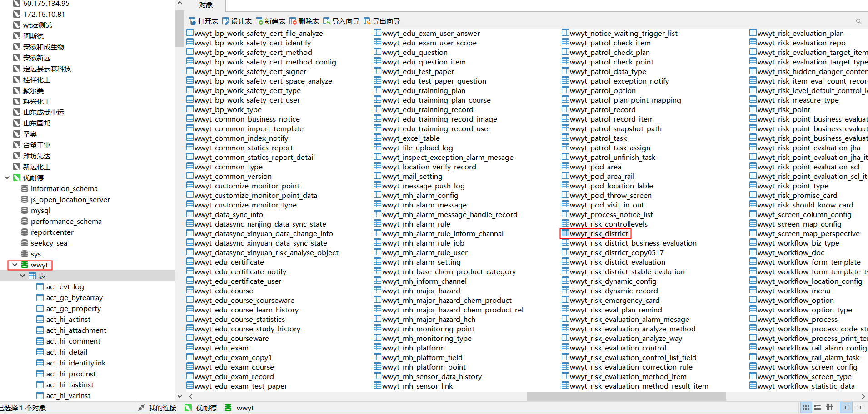Click the 删除表 (delete table) toolbar button
The height and width of the screenshot is (414, 868).
304,21
